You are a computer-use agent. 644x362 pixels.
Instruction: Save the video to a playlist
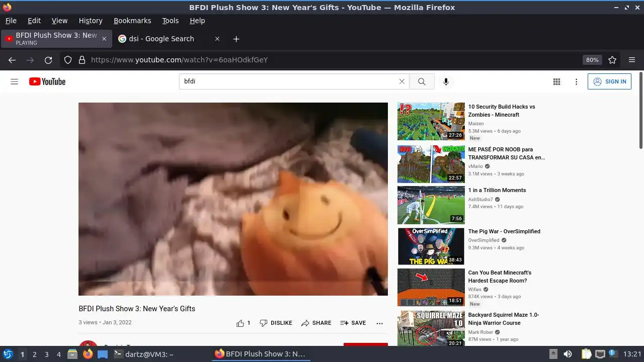point(353,323)
